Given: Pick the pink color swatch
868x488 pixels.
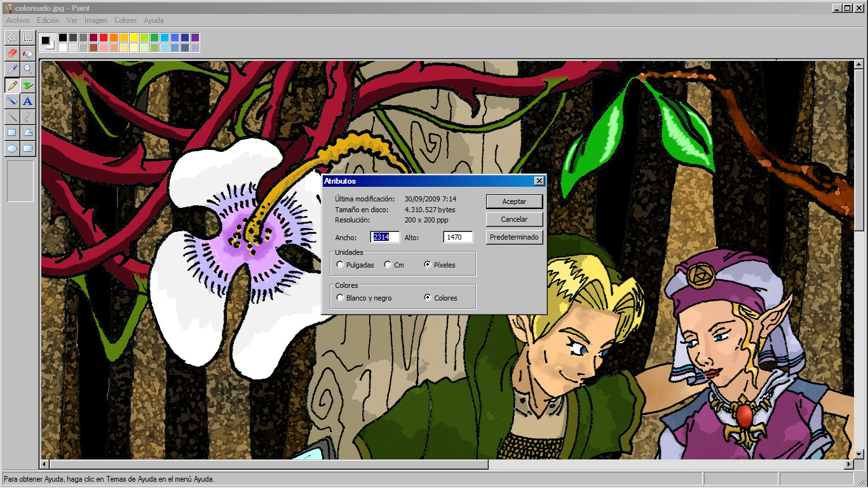Looking at the screenshot, I should pyautogui.click(x=104, y=48).
